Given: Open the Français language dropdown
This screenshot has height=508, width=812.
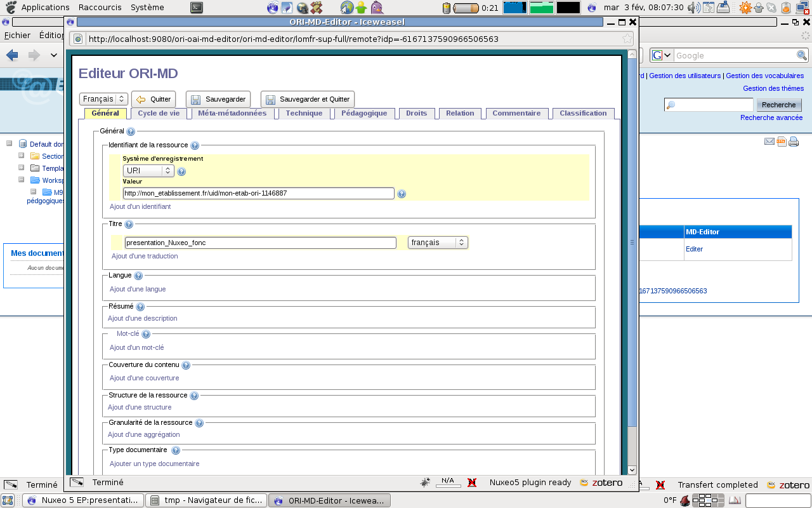Looking at the screenshot, I should pos(103,99).
